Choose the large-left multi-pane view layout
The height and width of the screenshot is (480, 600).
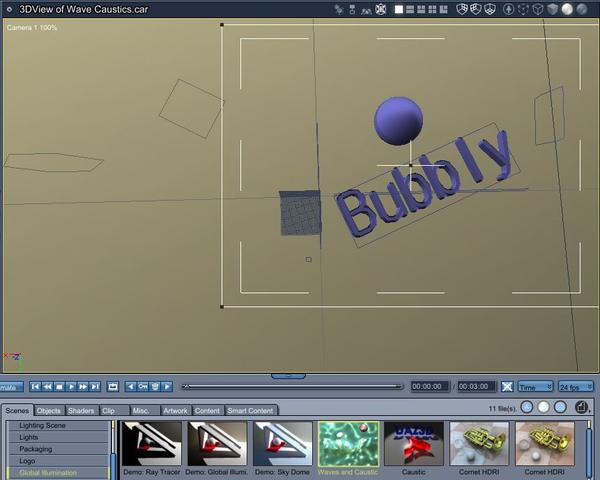pyautogui.click(x=443, y=10)
